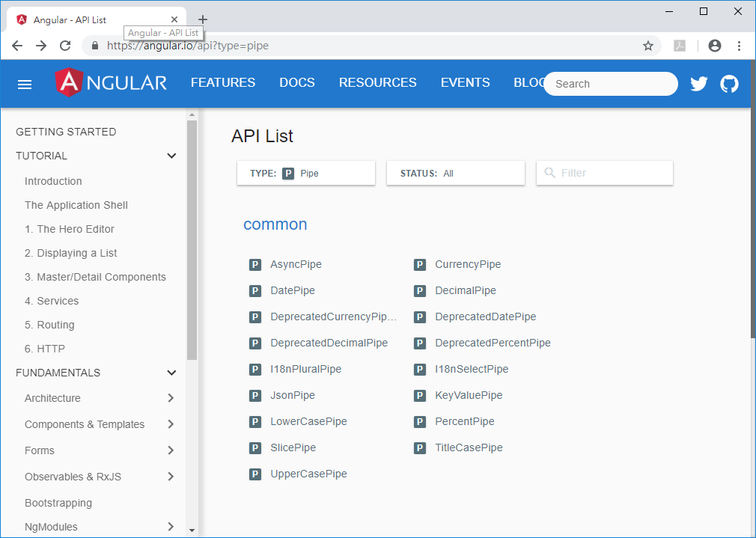Click the P icon beside JsonPipe
The width and height of the screenshot is (756, 538).
click(255, 395)
